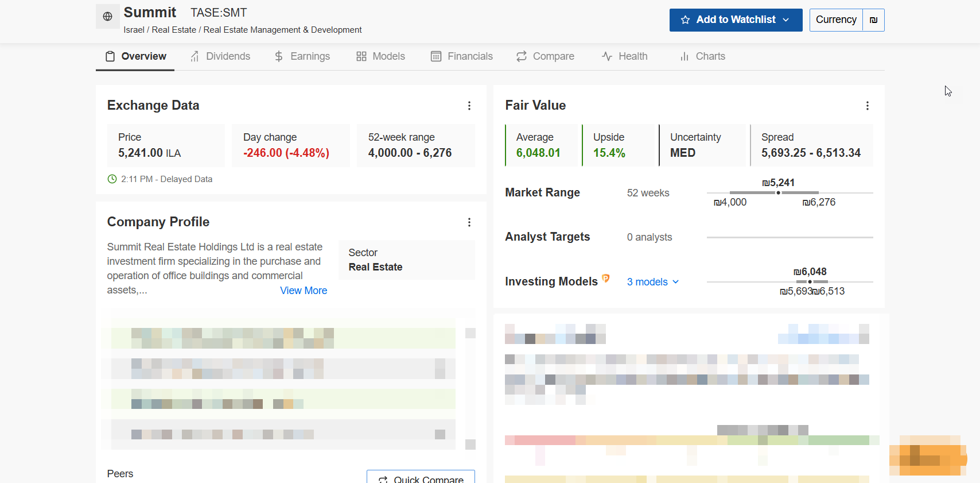980x483 pixels.
Task: Click the Israel breadcrumb link
Action: click(x=134, y=30)
